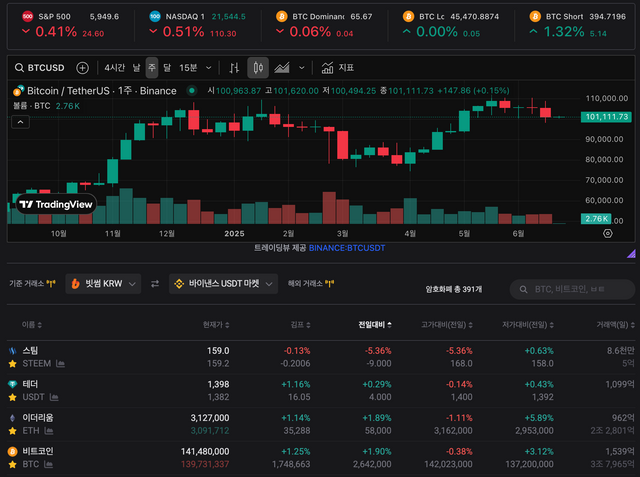Click the S&P 500 red badge icon
640x477 pixels.
pos(27,16)
